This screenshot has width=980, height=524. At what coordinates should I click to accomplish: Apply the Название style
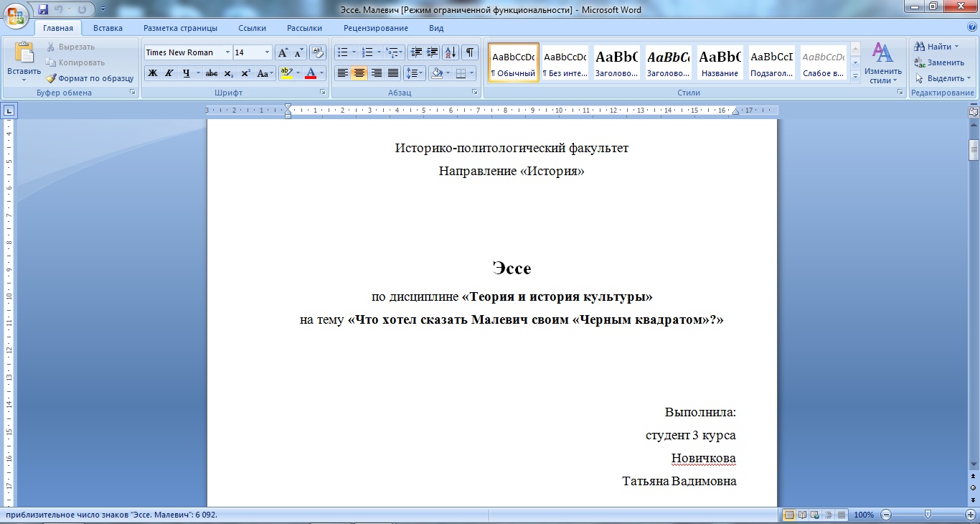720,62
